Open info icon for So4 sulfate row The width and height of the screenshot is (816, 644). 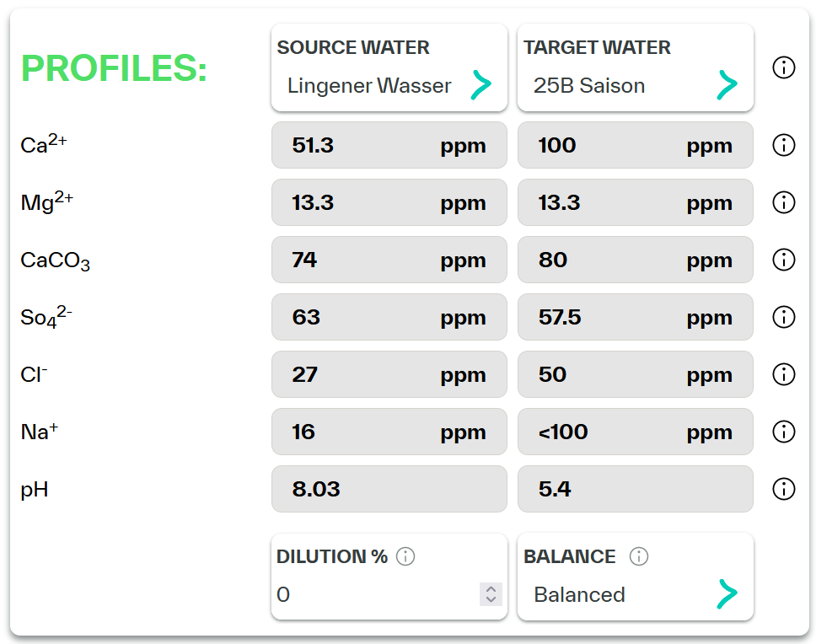(784, 317)
